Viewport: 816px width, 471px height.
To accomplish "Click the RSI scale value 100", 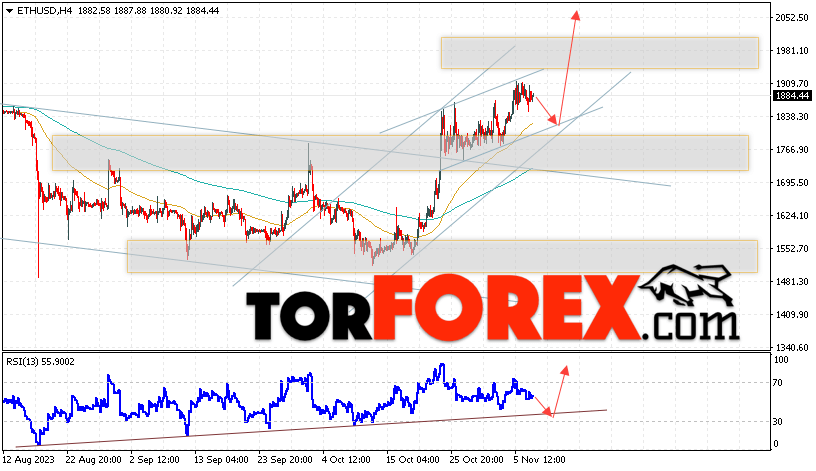I will point(781,360).
